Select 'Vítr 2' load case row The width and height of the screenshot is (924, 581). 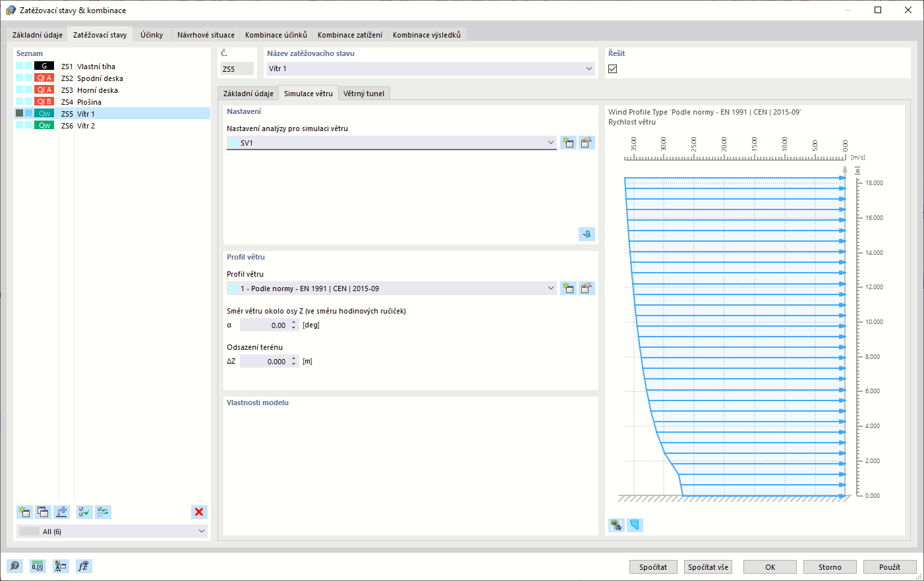point(112,125)
